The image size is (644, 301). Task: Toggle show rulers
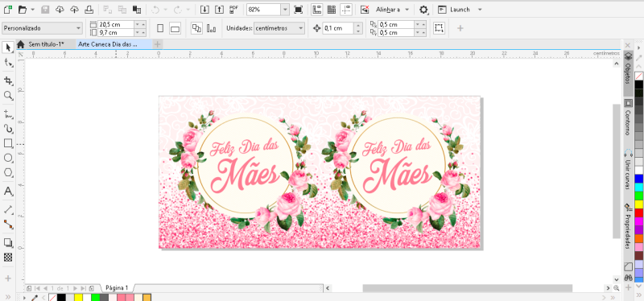[x=316, y=9]
